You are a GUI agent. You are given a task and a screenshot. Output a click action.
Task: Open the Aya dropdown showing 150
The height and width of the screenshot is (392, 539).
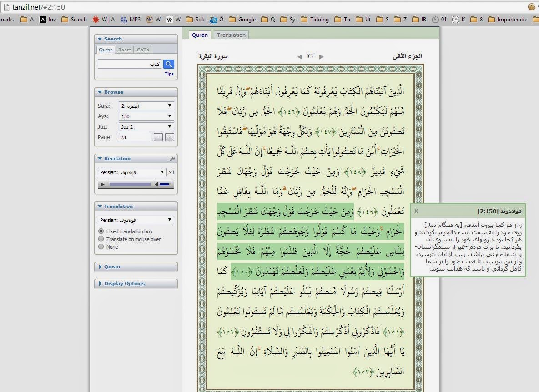pos(146,116)
